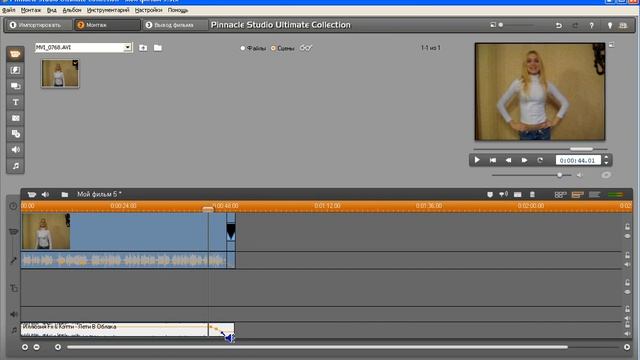Open the Disc menus album tab
The image size is (640, 360).
(x=15, y=134)
